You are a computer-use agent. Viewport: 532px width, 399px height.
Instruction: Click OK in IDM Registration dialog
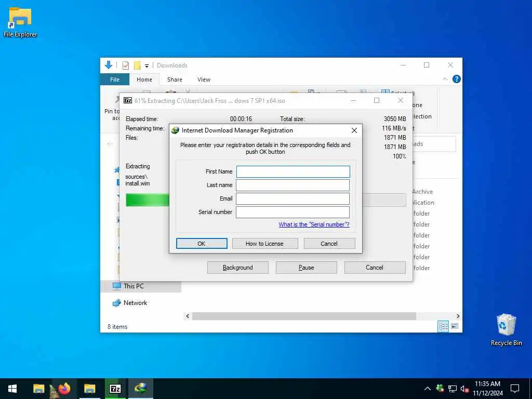pyautogui.click(x=202, y=244)
